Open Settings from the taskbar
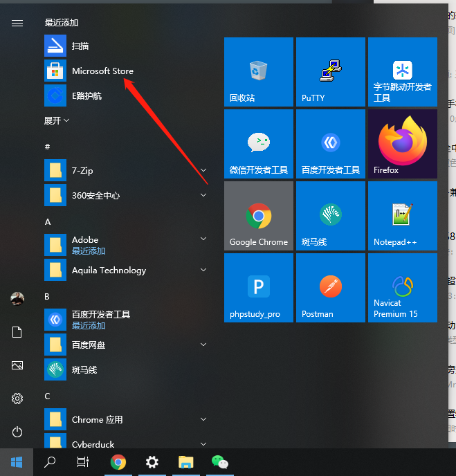This screenshot has height=476, width=456. [x=152, y=462]
